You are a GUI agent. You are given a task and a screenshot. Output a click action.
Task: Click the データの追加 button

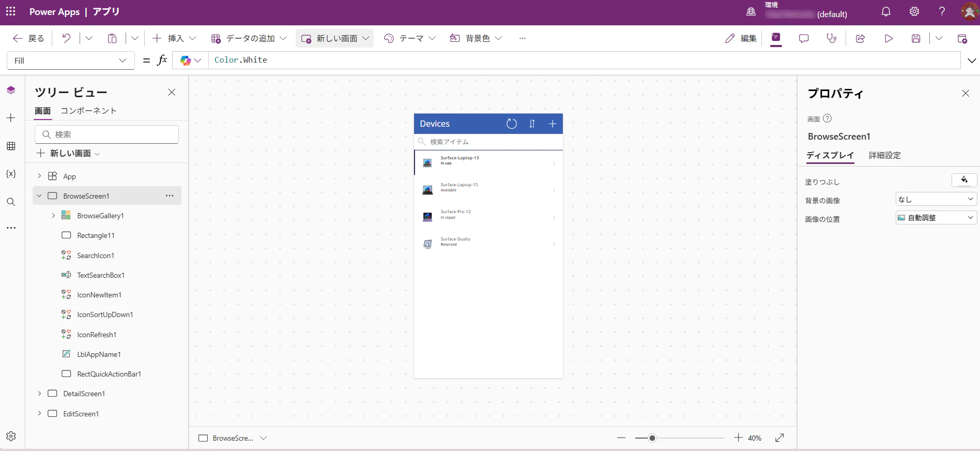tap(249, 38)
